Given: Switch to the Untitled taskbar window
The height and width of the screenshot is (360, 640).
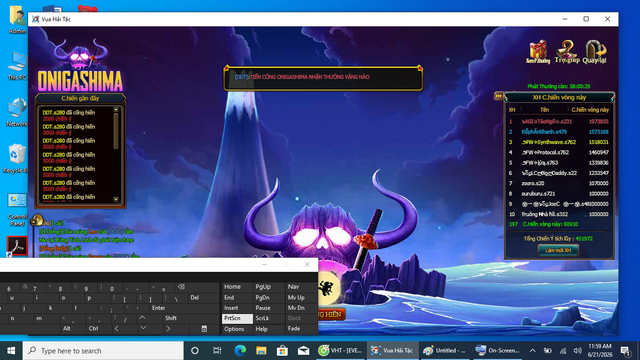Looking at the screenshot, I should tap(444, 351).
